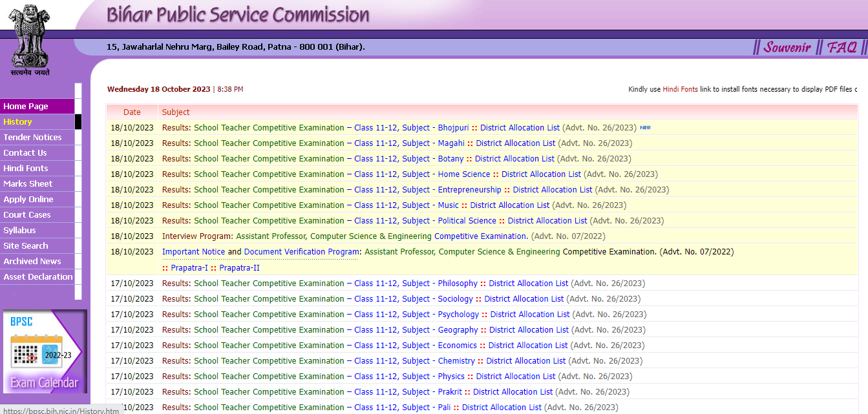Open District Allocation List for Pali
868x414 pixels.
click(x=502, y=408)
